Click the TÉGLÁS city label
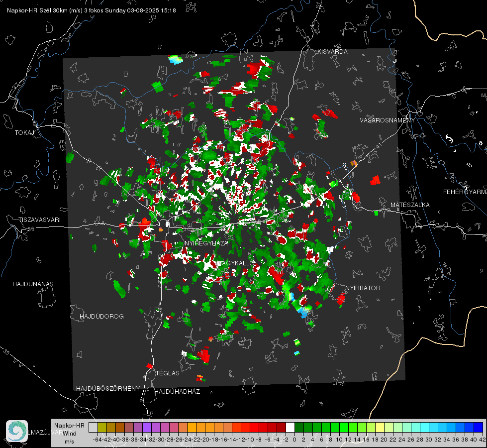Viewport: 487px width, 448px height. pyautogui.click(x=168, y=373)
